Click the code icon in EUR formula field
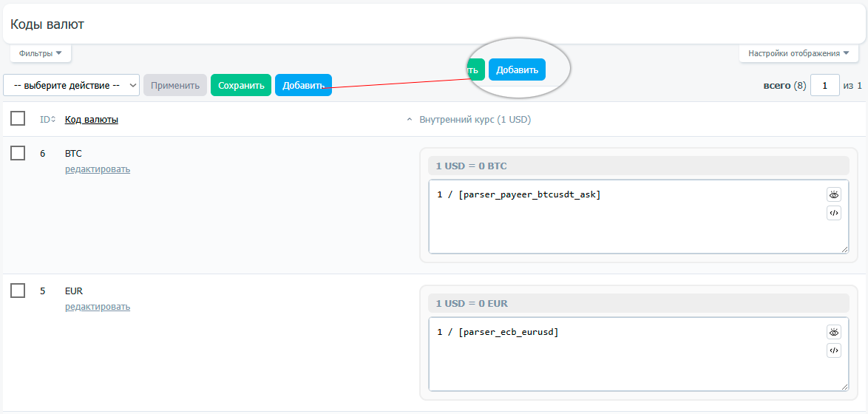Image resolution: width=868 pixels, height=414 pixels. click(834, 351)
